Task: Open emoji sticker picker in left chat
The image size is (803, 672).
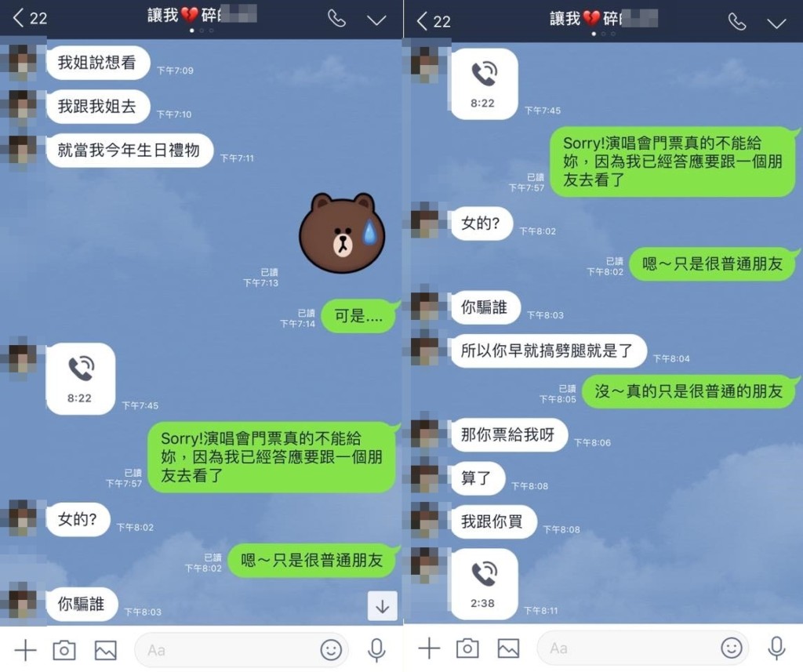Action: pyautogui.click(x=331, y=650)
